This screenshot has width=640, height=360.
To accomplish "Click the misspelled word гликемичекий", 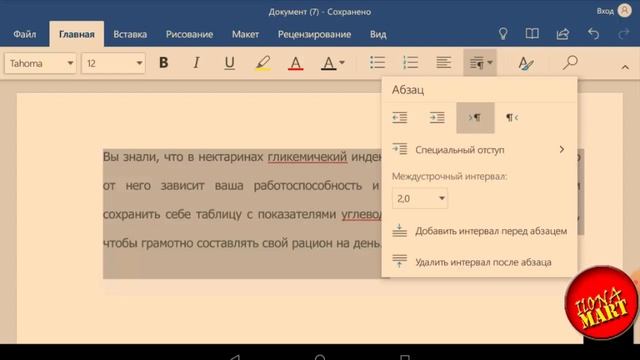I will pos(307,157).
